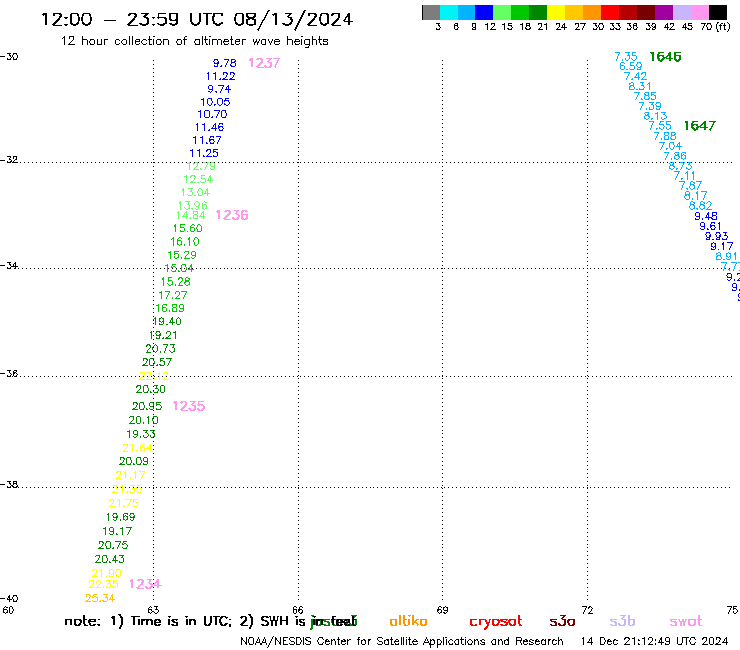This screenshot has width=740, height=650.
Task: Click the wave height value 21.64
Action: point(137,448)
